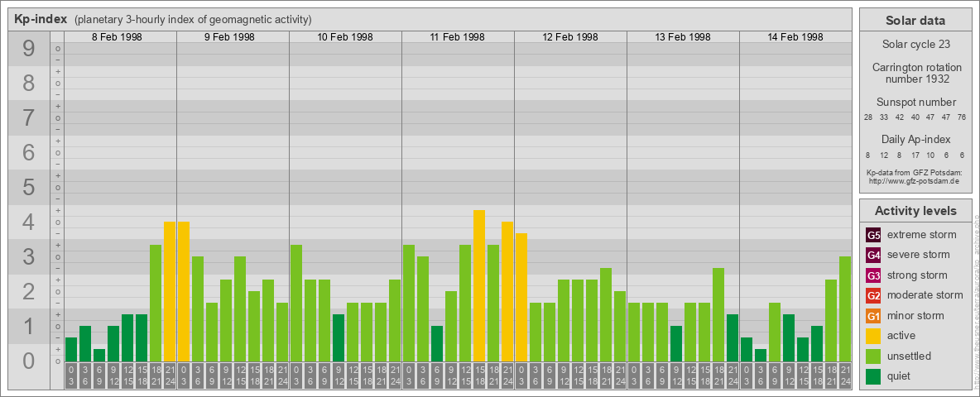980x397 pixels.
Task: Click the 12 Feb 1998 date header
Action: (570, 37)
